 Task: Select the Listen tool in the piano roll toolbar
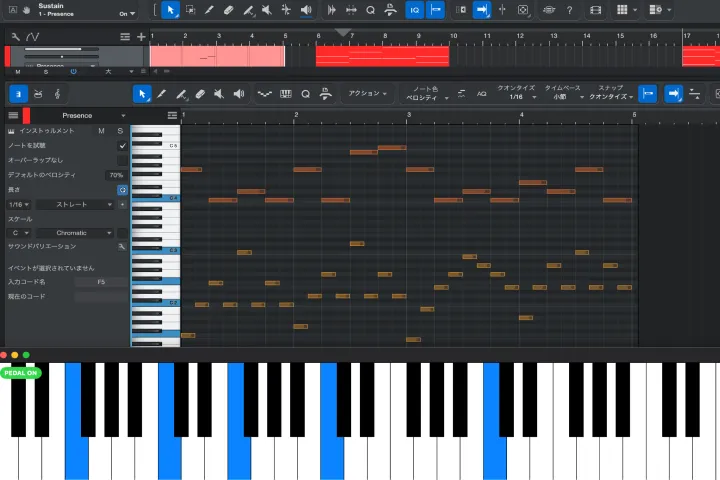239,94
